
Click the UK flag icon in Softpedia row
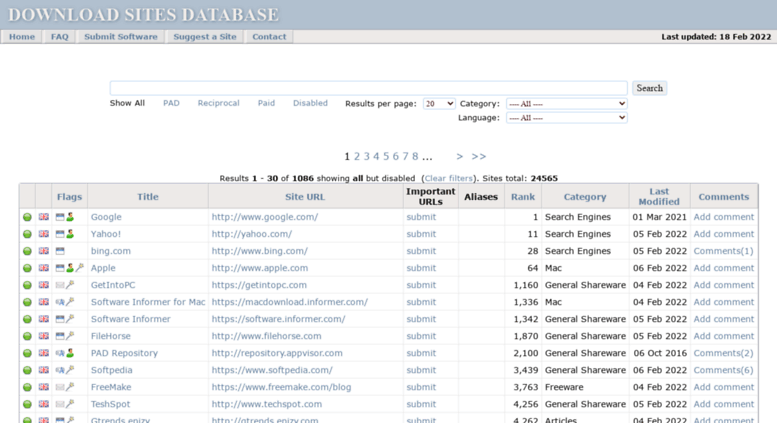click(x=44, y=370)
